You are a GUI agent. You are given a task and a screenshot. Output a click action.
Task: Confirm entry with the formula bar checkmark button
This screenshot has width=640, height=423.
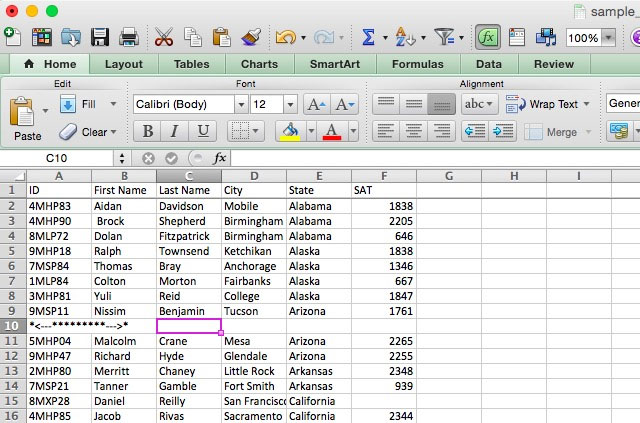[x=171, y=158]
